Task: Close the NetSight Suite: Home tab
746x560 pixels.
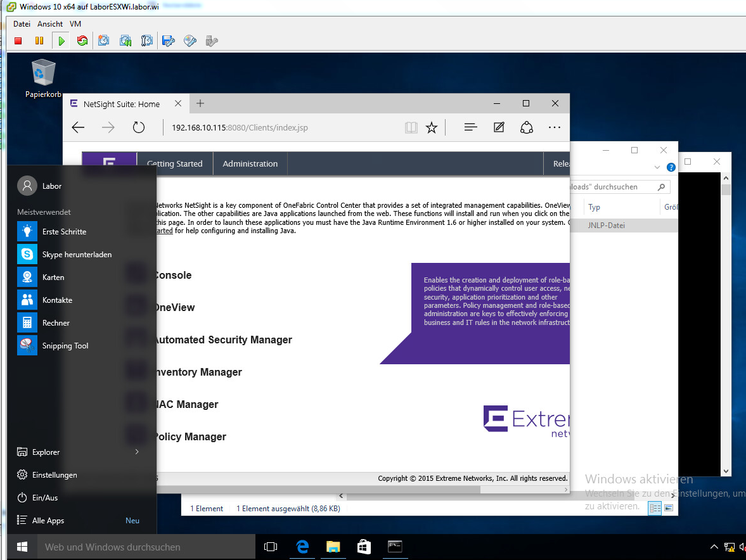Action: [178, 103]
